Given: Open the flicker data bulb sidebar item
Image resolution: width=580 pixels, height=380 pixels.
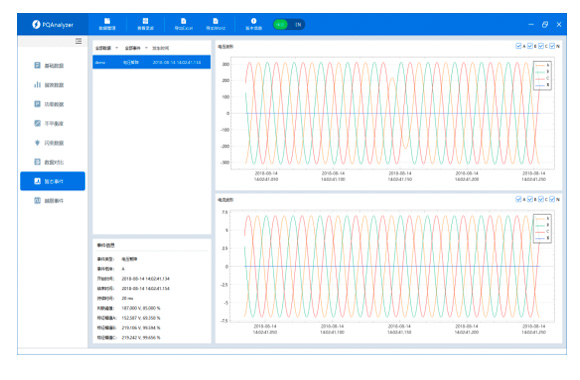Looking at the screenshot, I should coord(49,143).
